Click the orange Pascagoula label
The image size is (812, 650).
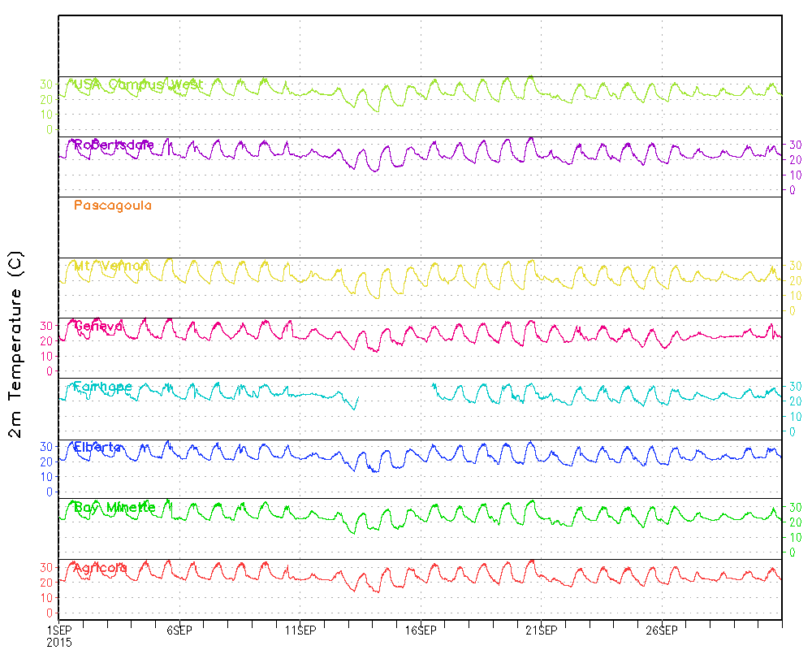[x=112, y=206]
